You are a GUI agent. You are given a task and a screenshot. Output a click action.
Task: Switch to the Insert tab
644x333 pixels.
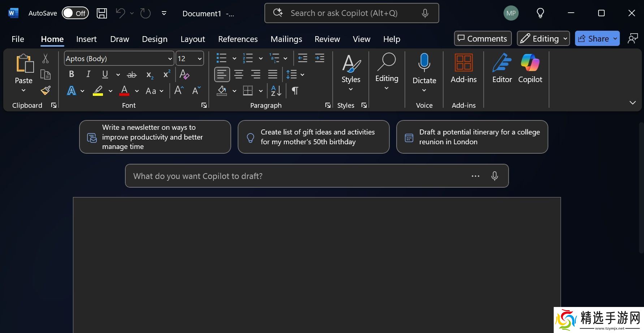(x=86, y=39)
